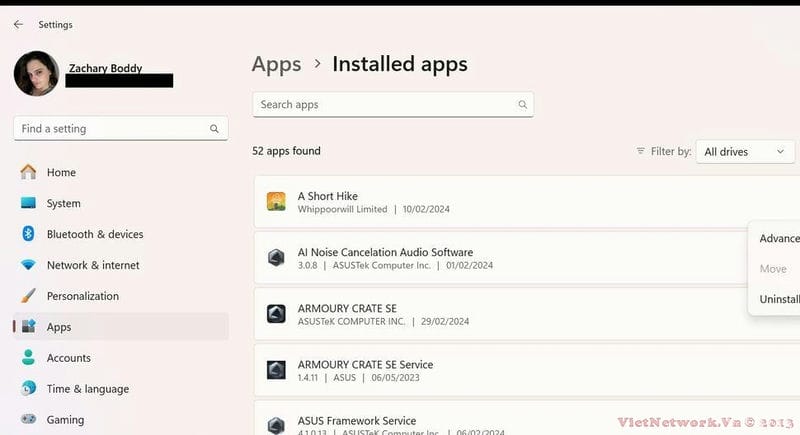This screenshot has width=800, height=435.
Task: Open Bluetooth & devices settings
Action: pos(120,234)
